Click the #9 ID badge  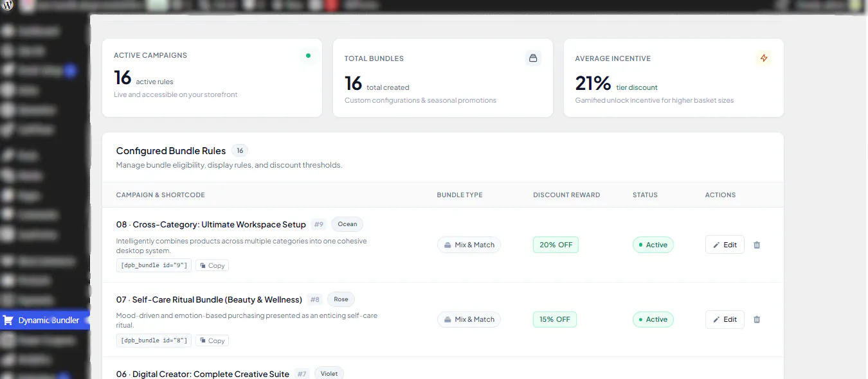319,225
